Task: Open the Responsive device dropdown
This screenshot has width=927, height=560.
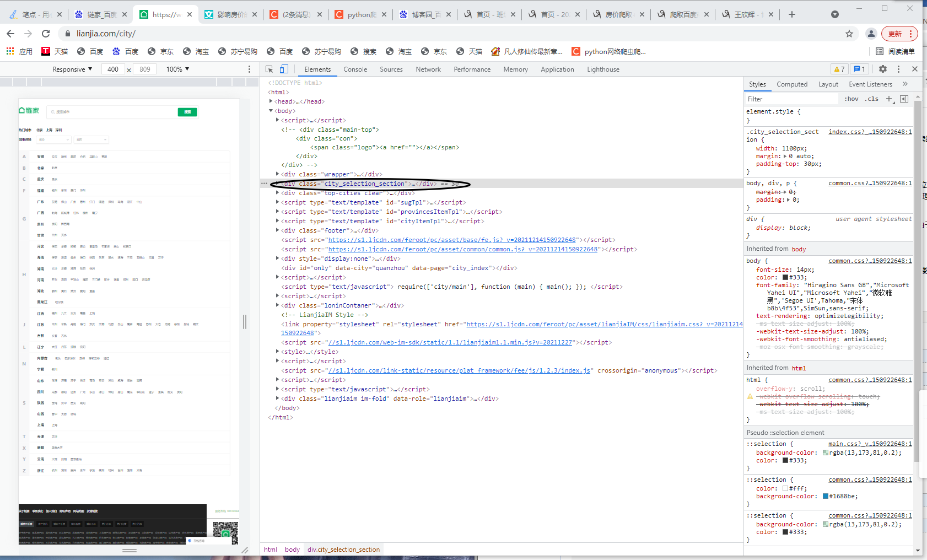Action: (72, 69)
